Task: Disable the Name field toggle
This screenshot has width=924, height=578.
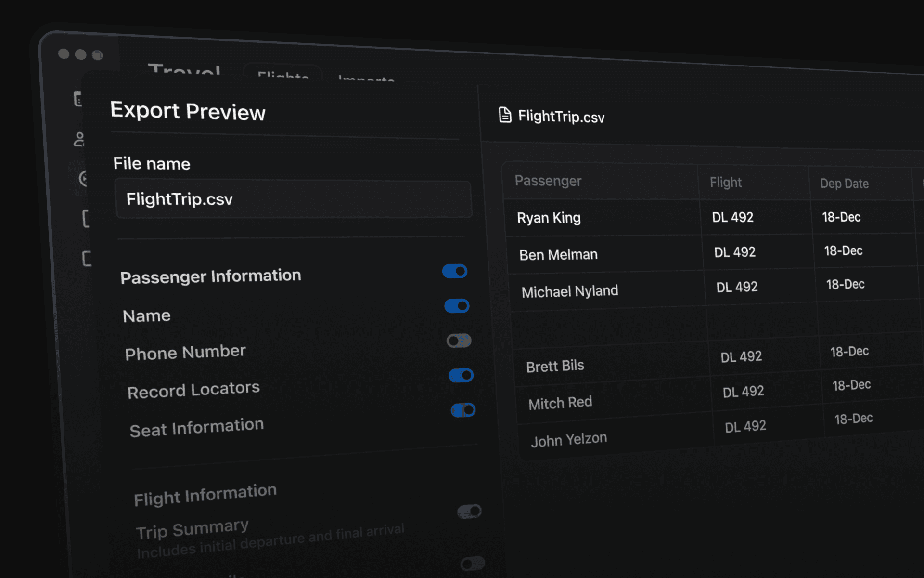Action: point(457,306)
